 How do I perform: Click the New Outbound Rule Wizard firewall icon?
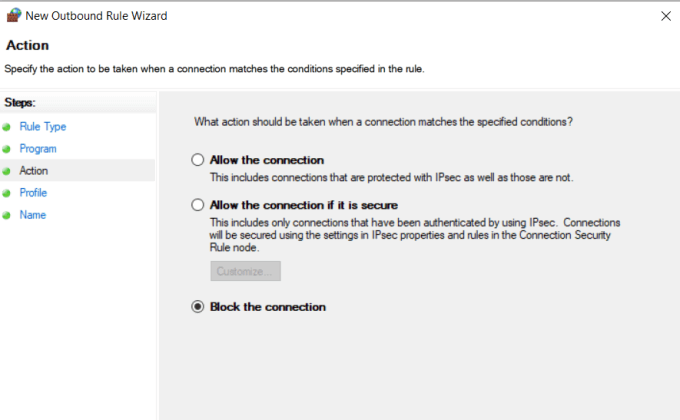14,16
